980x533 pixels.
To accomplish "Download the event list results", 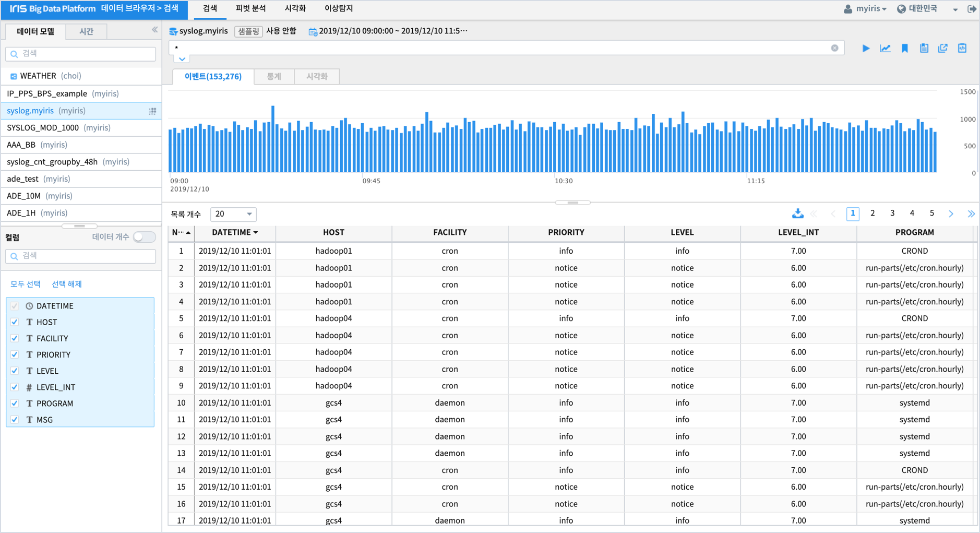I will click(x=797, y=214).
